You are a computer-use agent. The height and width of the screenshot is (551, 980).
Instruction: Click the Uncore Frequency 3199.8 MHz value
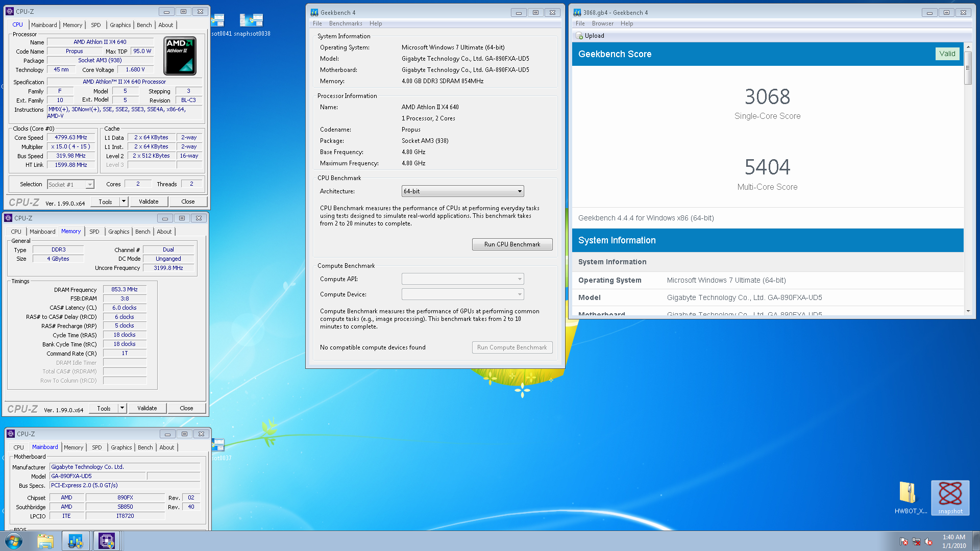point(168,268)
